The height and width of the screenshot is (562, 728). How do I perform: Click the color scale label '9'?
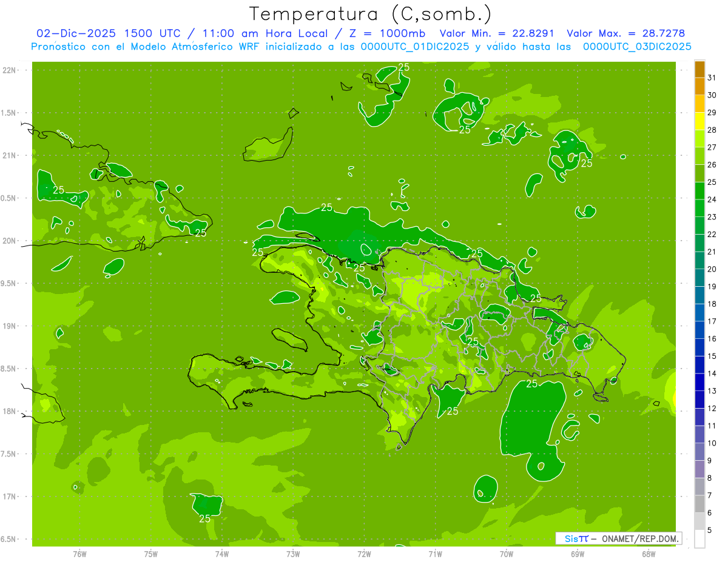pos(710,461)
